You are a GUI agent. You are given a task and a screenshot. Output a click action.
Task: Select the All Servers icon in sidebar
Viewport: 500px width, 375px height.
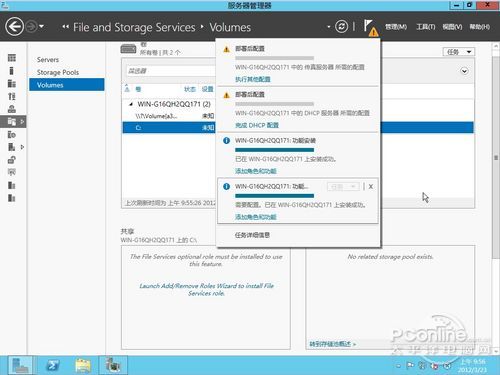tap(12, 83)
